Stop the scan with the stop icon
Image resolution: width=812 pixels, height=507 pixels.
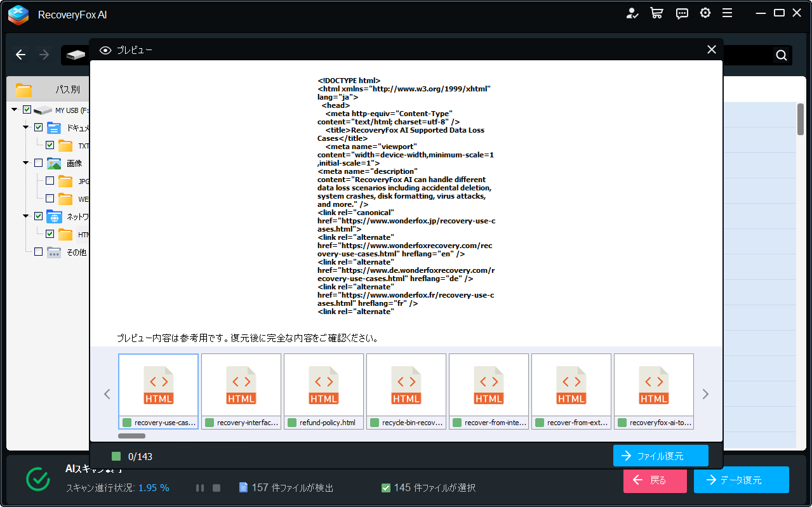coord(216,488)
